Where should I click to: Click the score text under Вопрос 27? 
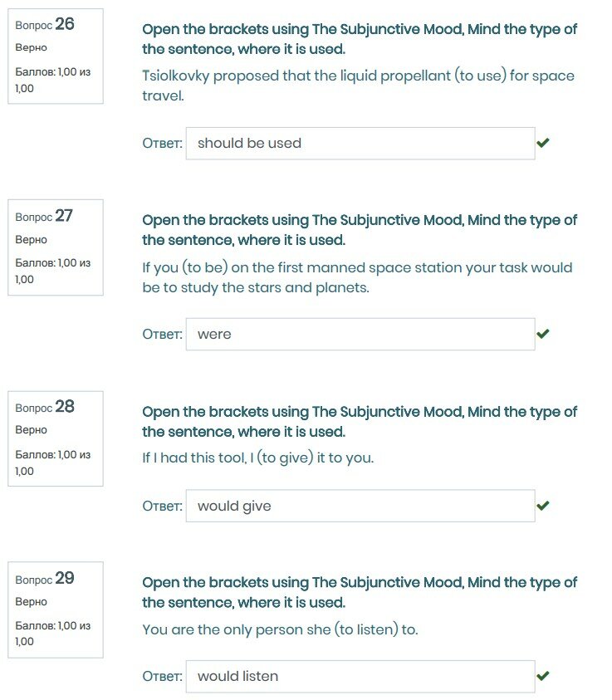click(x=53, y=271)
